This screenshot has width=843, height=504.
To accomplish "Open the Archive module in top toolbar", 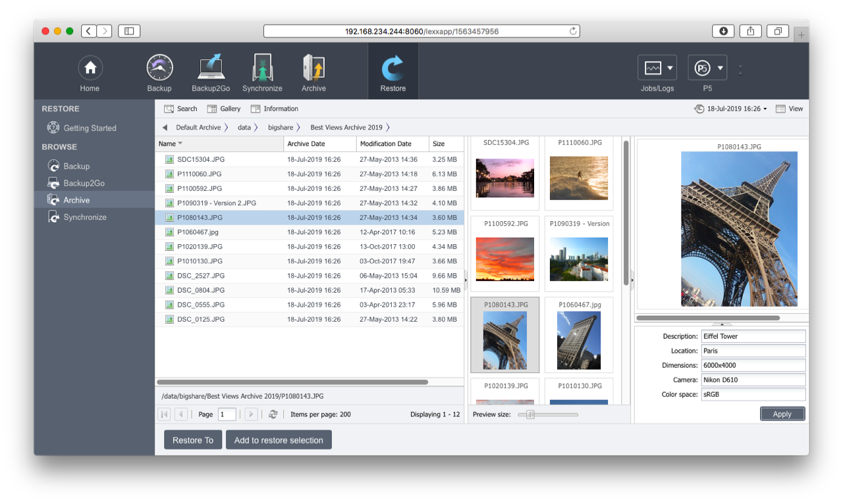I will click(x=313, y=68).
